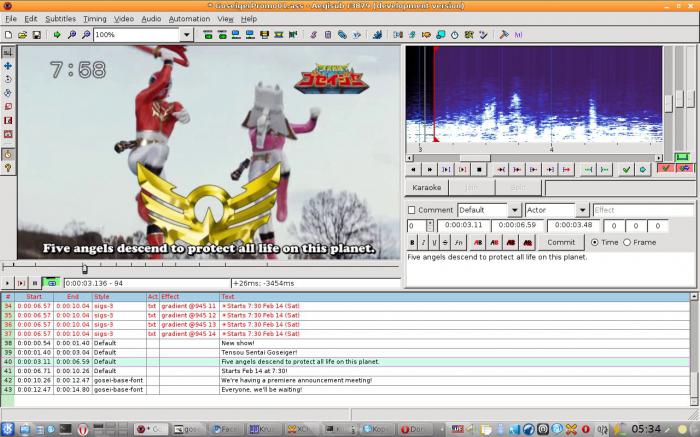Select the Time radio button
The image size is (700, 437).
click(595, 242)
